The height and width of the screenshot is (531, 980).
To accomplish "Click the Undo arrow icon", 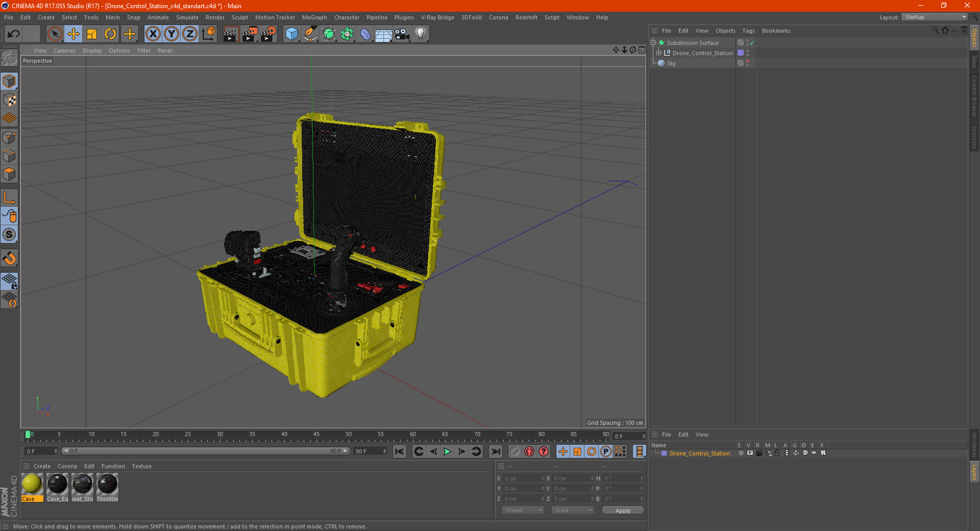I will point(14,34).
